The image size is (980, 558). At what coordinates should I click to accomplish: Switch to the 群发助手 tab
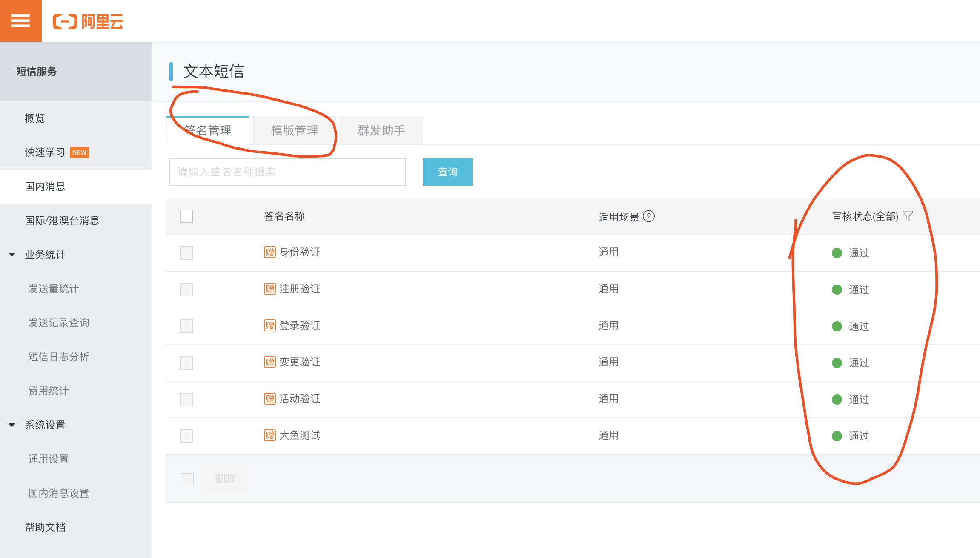381,130
